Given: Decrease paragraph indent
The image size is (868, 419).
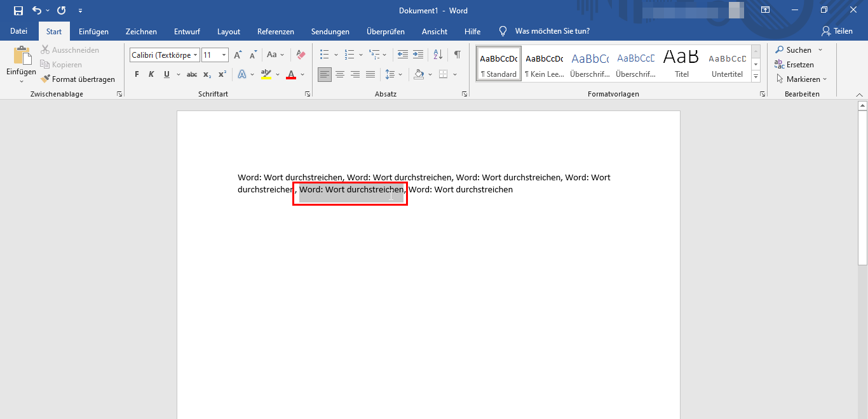Looking at the screenshot, I should tap(403, 55).
